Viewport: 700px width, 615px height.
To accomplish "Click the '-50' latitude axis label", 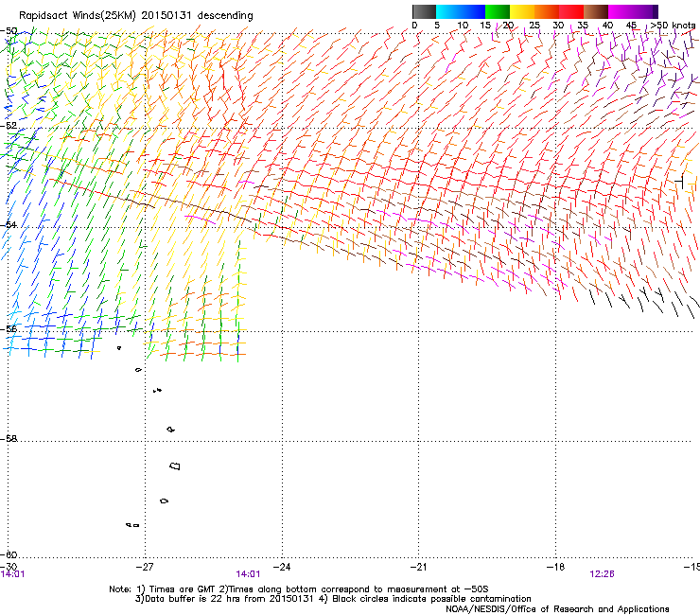I will click(9, 31).
